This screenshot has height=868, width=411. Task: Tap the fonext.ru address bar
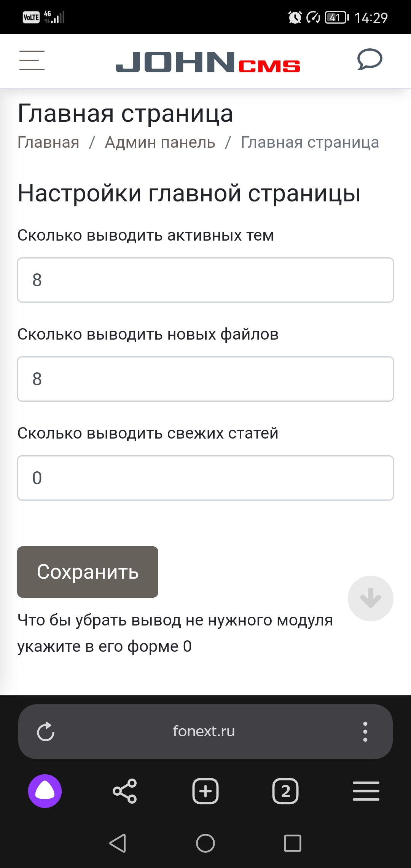point(204,731)
